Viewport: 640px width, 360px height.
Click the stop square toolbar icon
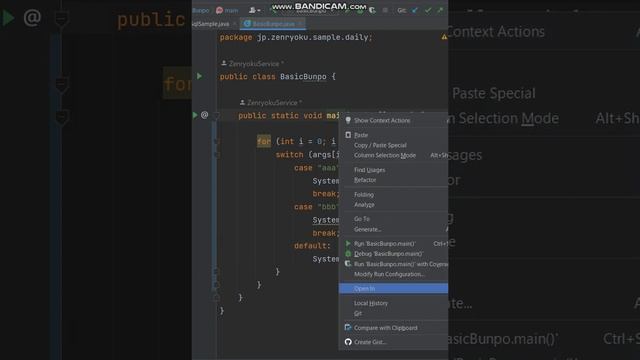pos(385,10)
